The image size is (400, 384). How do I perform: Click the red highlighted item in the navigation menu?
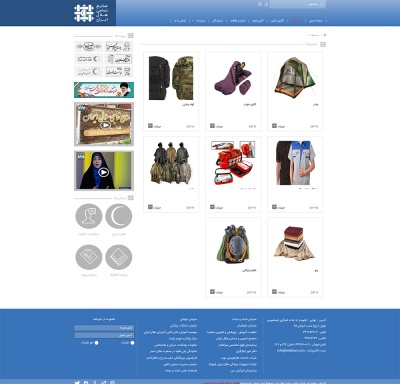pyautogui.click(x=296, y=21)
